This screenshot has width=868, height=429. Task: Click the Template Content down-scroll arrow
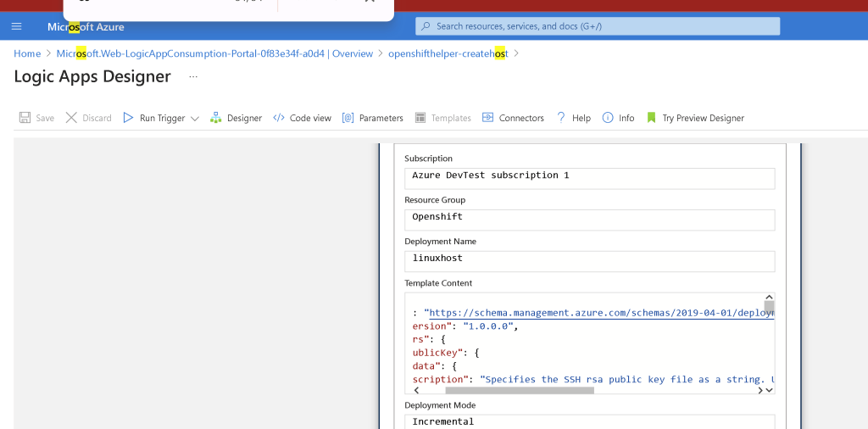(x=769, y=390)
